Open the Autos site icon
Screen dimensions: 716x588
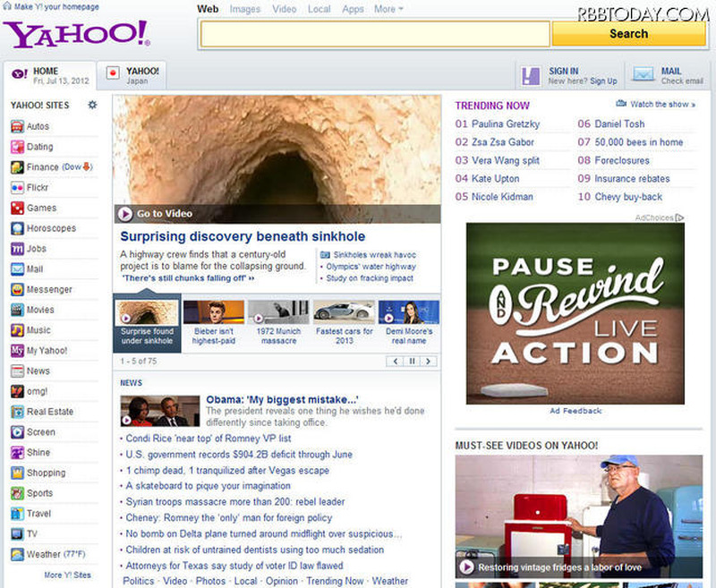click(x=17, y=126)
